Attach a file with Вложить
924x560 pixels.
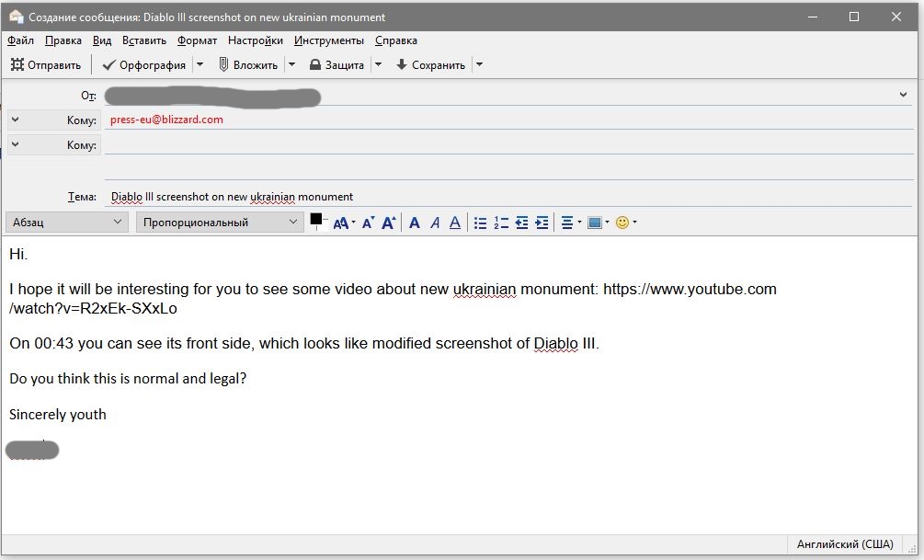point(248,65)
